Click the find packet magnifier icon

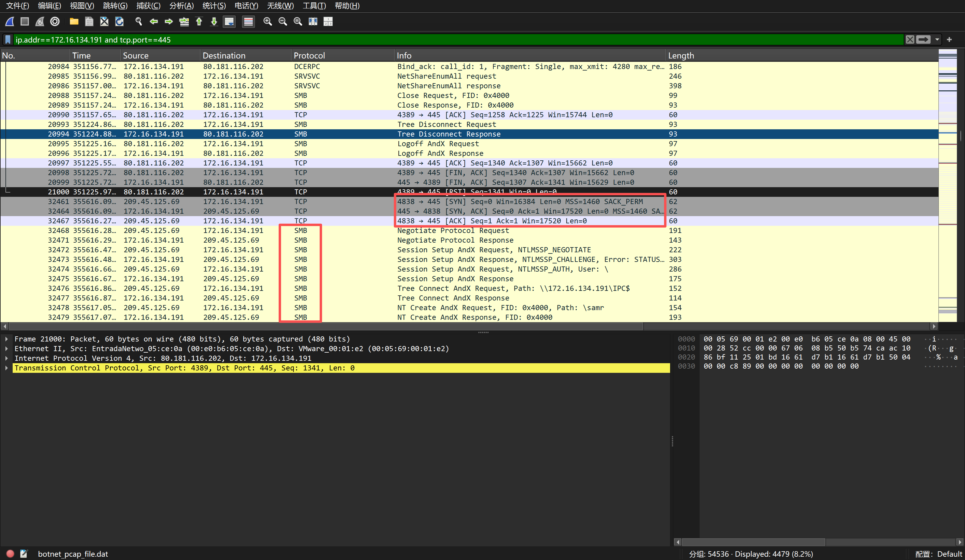[139, 22]
